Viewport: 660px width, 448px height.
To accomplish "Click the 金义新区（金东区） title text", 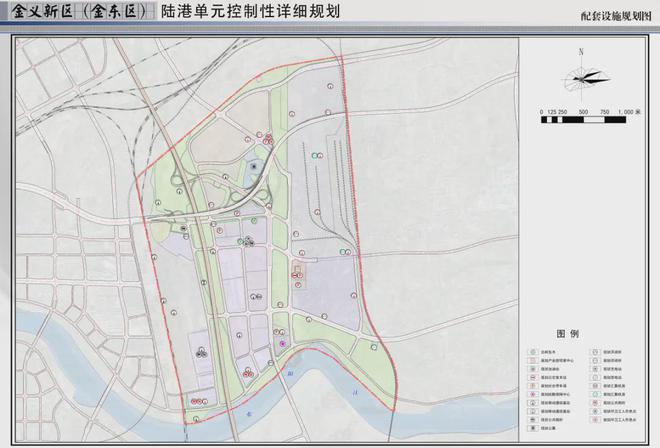I will [x=80, y=14].
